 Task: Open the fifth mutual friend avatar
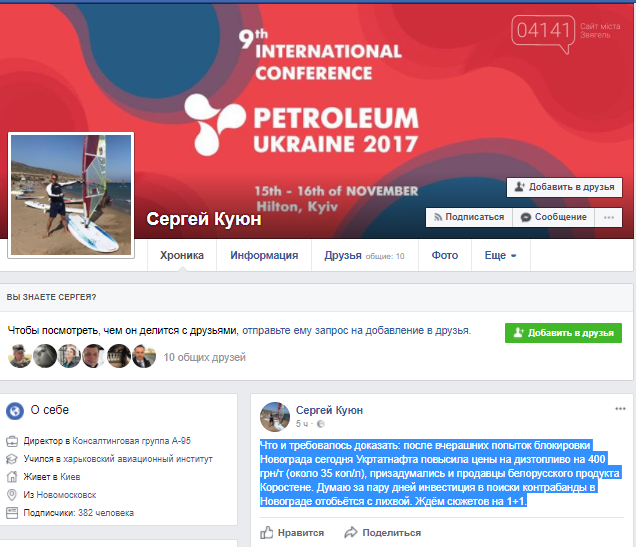click(x=119, y=356)
